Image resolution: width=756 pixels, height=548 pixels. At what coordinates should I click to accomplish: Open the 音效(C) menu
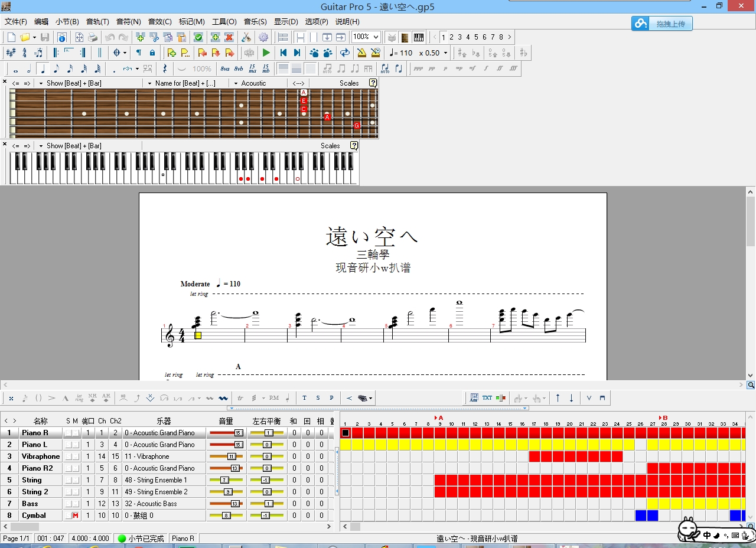pyautogui.click(x=159, y=22)
